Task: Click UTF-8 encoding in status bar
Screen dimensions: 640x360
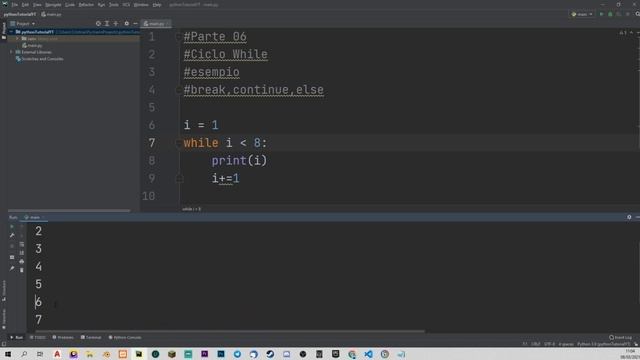Action: click(549, 344)
